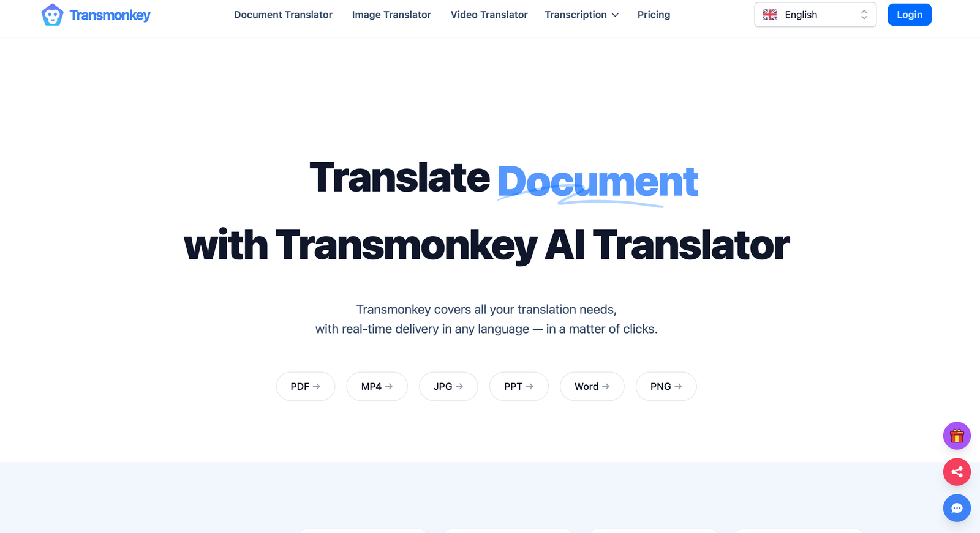Open the Document Translator page
980x533 pixels.
283,15
